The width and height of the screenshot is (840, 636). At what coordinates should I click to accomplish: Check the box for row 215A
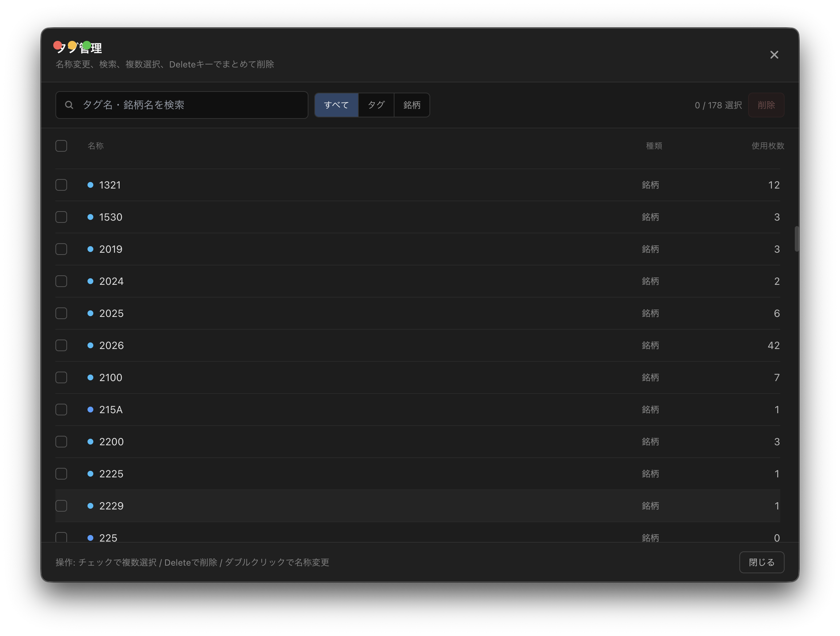[61, 410]
